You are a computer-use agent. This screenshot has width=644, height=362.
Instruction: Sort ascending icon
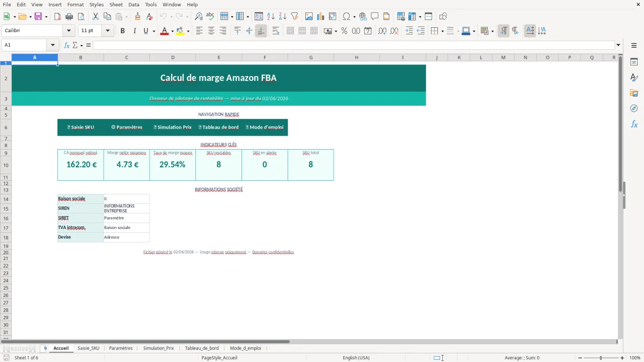pos(271,17)
